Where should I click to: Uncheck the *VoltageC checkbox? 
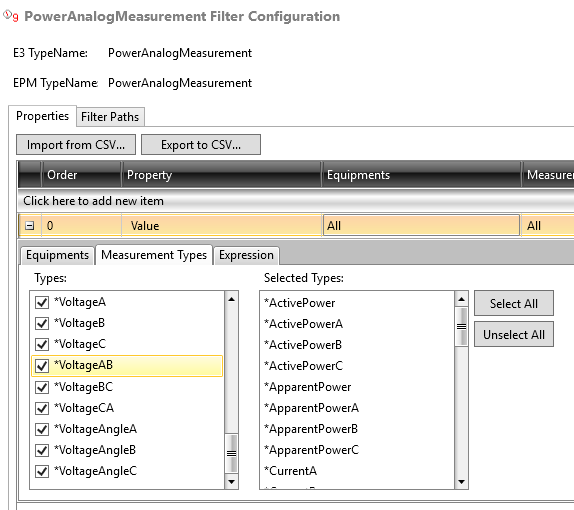tap(42, 345)
